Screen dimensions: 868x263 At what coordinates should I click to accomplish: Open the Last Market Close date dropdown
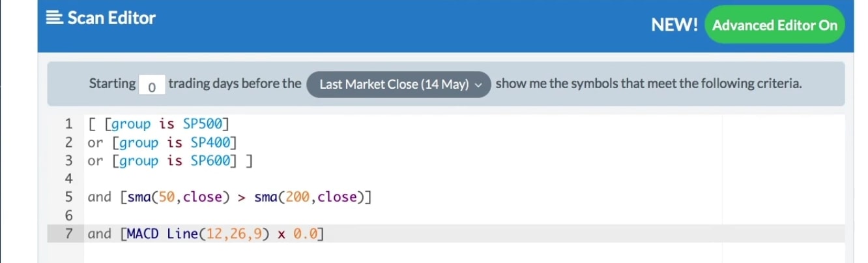point(398,84)
